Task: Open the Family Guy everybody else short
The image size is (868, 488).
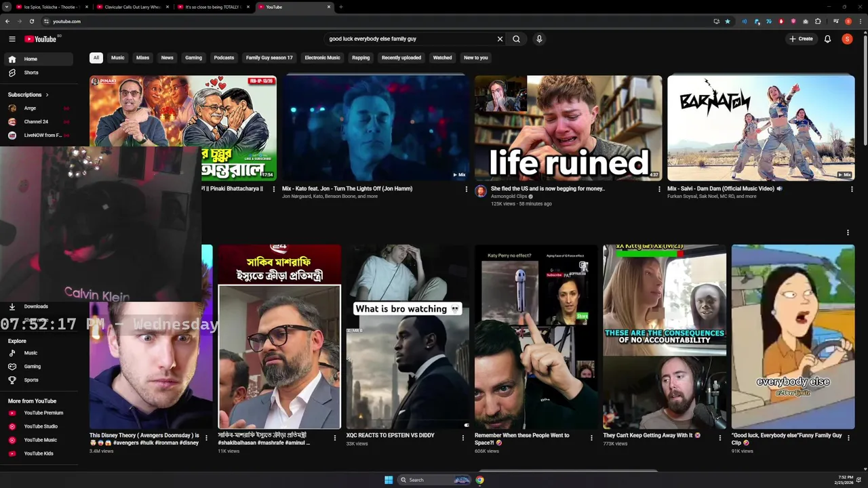Action: (x=793, y=337)
